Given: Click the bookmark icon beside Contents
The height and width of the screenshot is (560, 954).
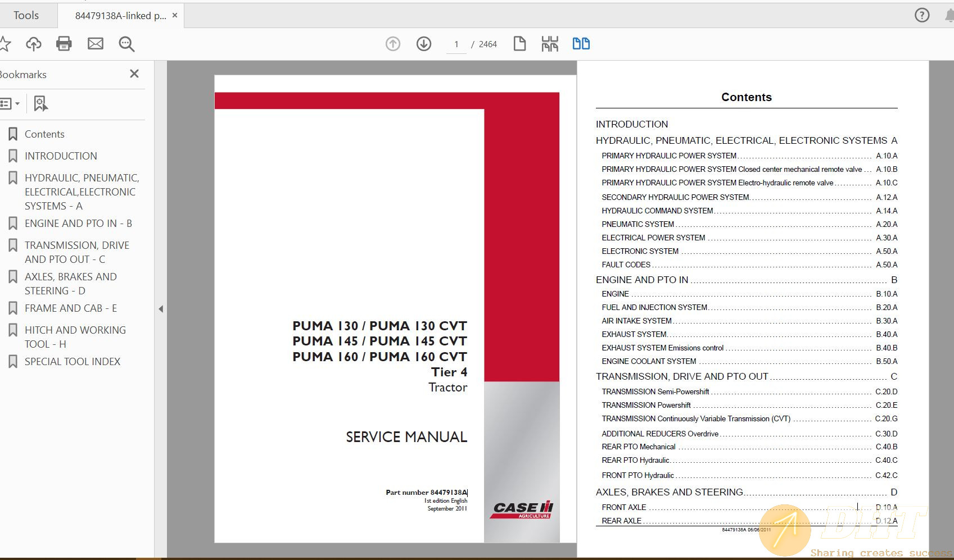Looking at the screenshot, I should coord(12,134).
